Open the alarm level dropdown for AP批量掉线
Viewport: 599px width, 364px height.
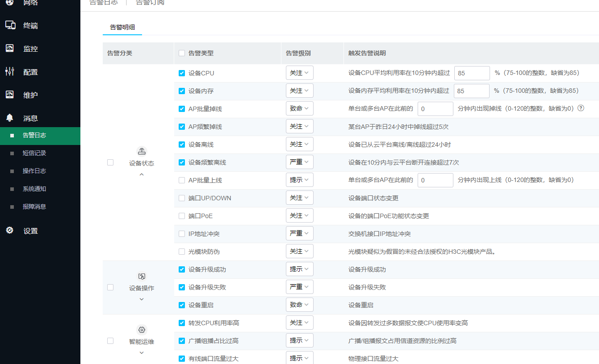pos(299,108)
